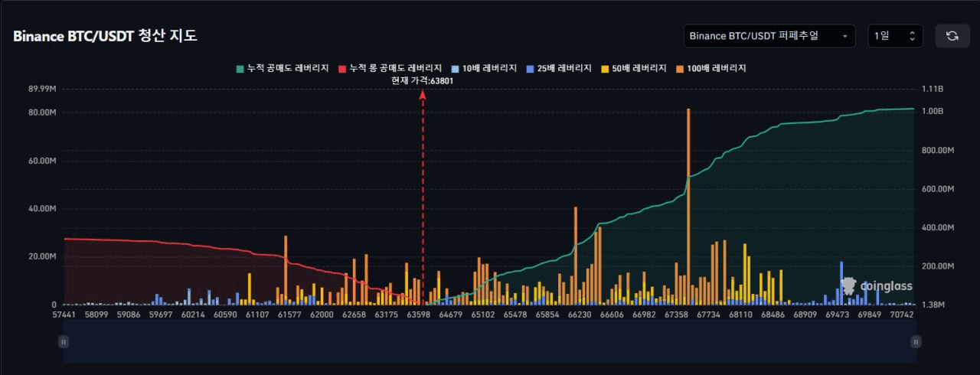Click the 89.99M left axis label
980x375 pixels.
[42, 89]
